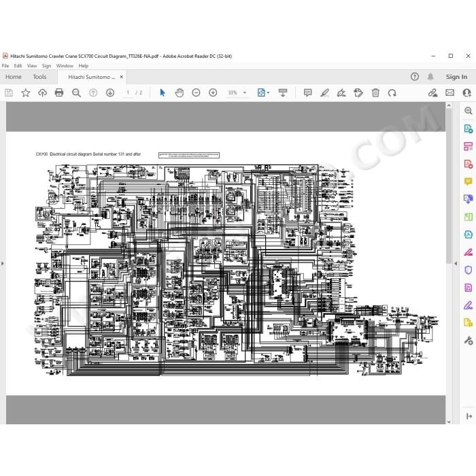
Task: Open More Tools wrench in right pane
Action: 468,341
